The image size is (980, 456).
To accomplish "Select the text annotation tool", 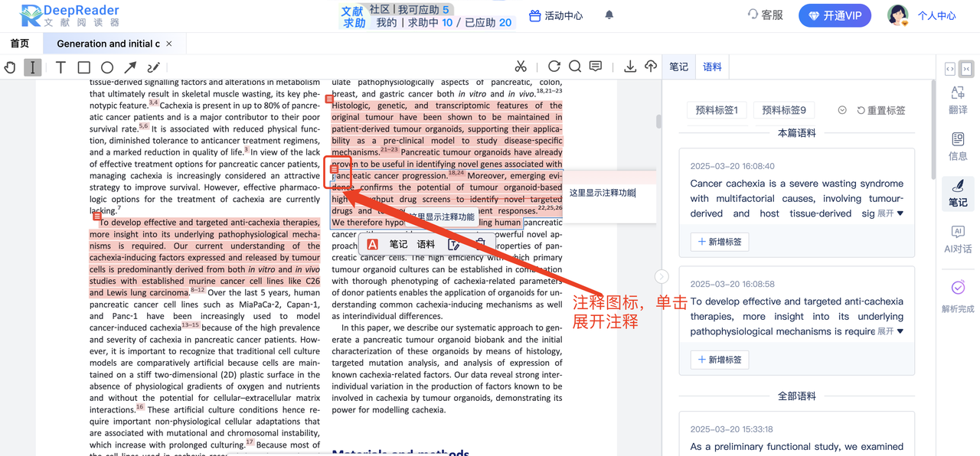I will click(x=60, y=67).
